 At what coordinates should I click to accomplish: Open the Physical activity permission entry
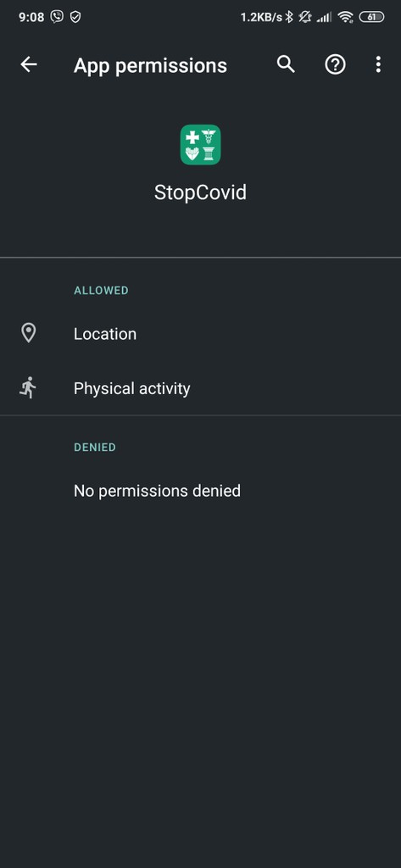200,388
